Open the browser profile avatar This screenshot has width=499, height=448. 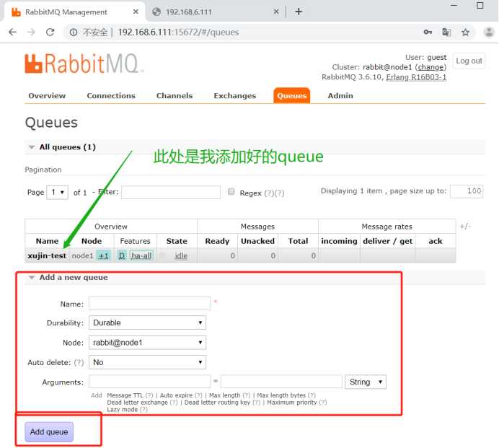click(489, 32)
